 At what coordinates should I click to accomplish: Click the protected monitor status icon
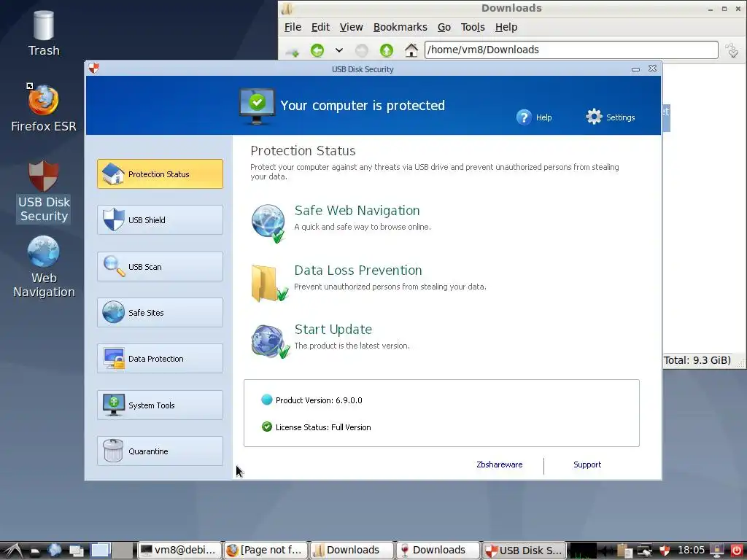pyautogui.click(x=257, y=106)
